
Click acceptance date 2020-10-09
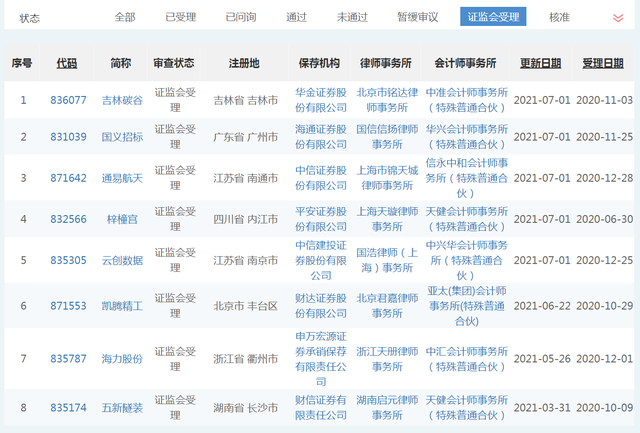604,408
